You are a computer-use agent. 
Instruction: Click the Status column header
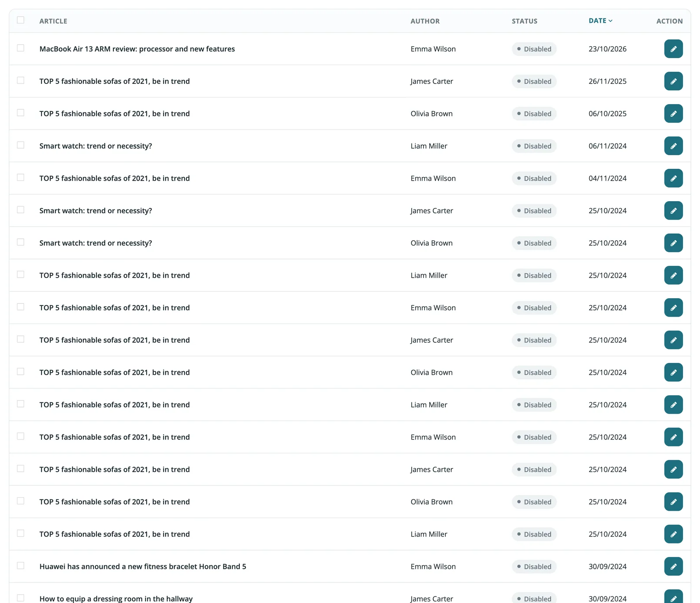pyautogui.click(x=525, y=21)
